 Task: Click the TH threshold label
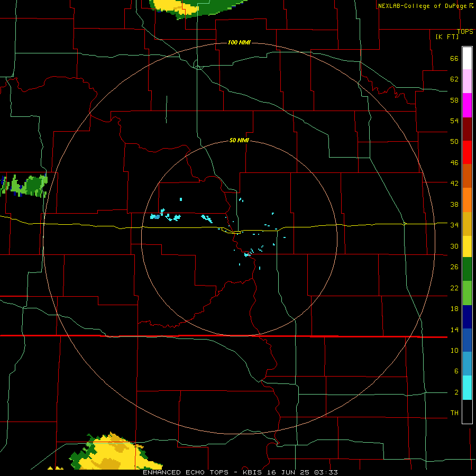click(454, 413)
